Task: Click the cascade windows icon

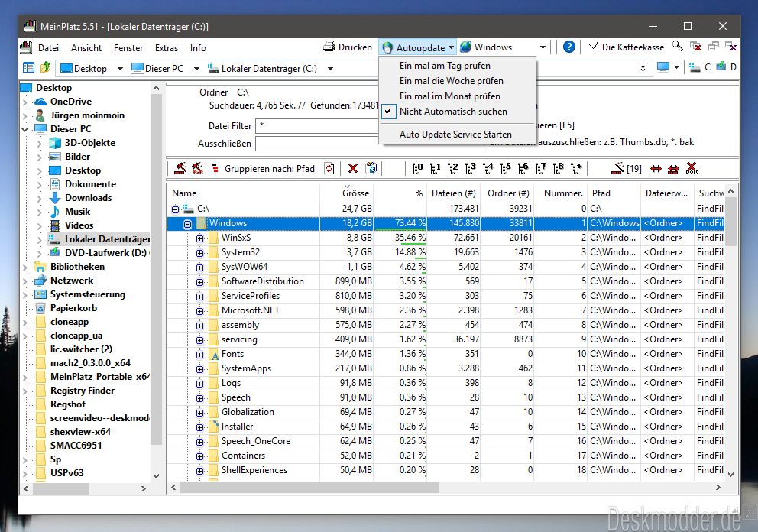Action: [714, 47]
